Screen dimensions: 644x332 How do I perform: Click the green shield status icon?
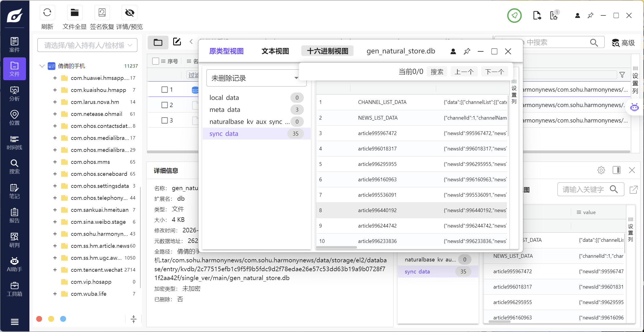[x=514, y=15]
